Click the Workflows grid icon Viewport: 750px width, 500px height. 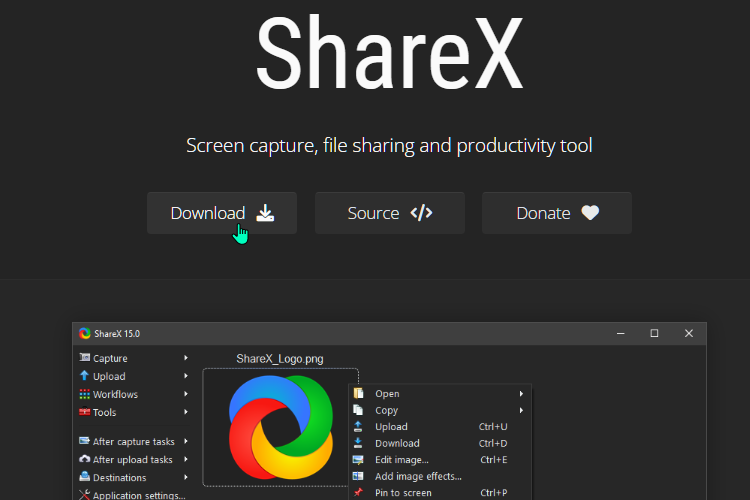[85, 394]
